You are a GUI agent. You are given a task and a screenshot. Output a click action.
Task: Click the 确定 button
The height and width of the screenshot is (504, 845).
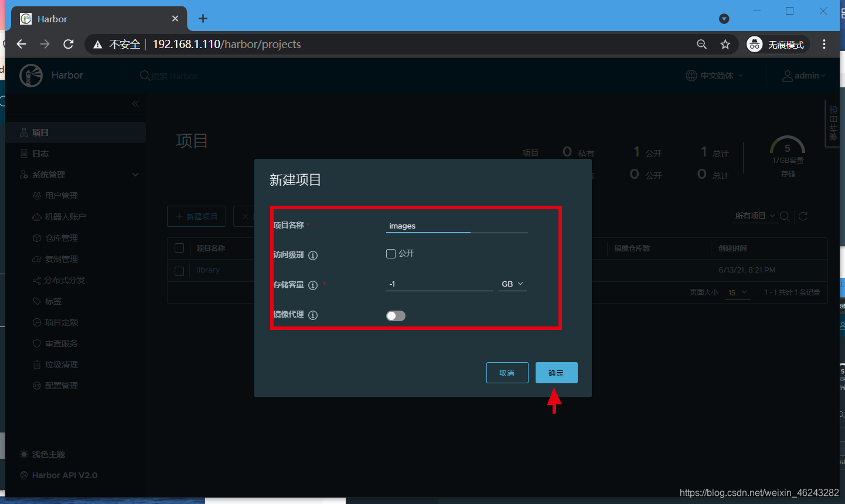(557, 373)
